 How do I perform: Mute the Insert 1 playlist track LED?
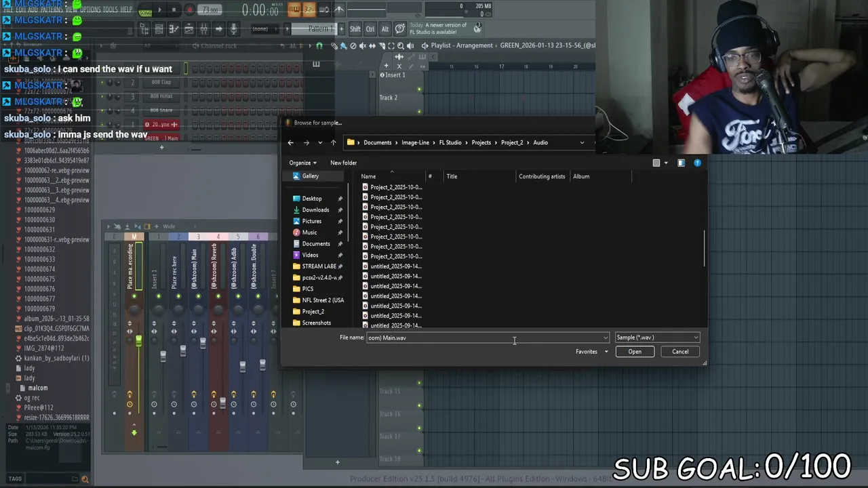point(419,89)
